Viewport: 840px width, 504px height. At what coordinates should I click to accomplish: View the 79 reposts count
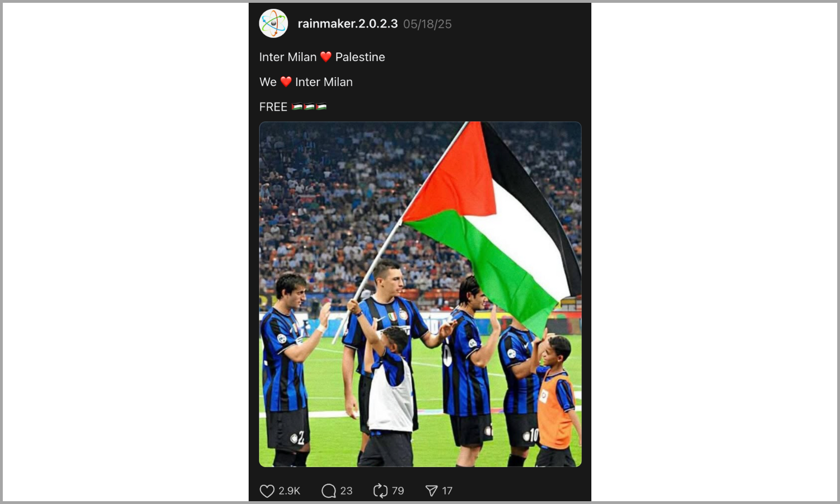click(x=398, y=491)
